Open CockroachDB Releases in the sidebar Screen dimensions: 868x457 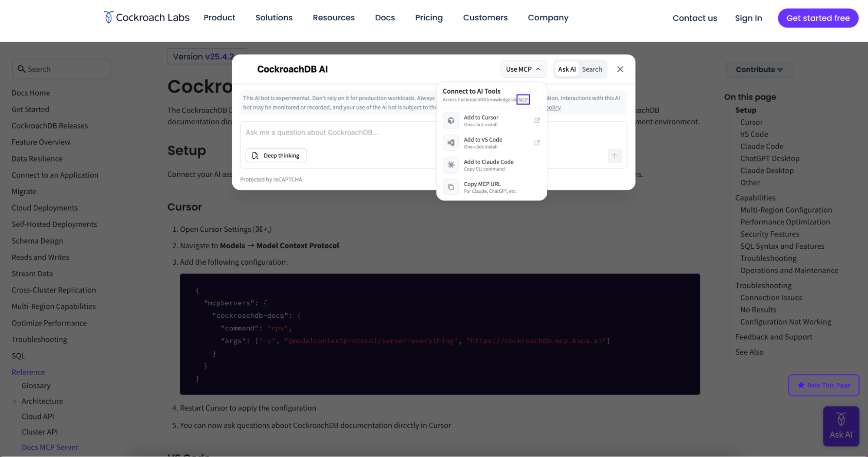point(50,126)
